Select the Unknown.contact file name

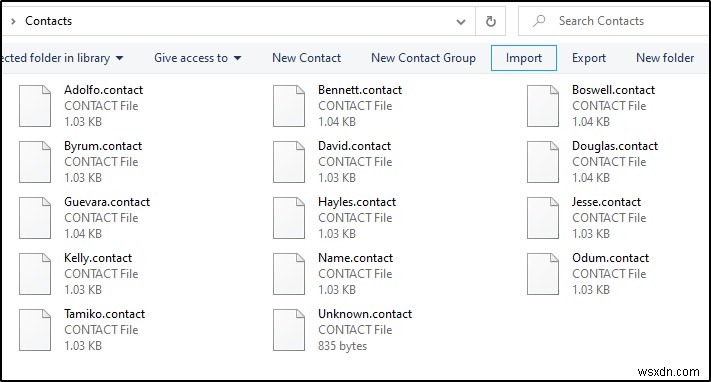[x=365, y=314]
